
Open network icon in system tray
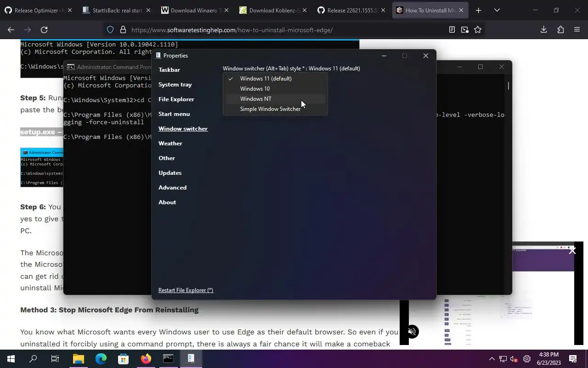pyautogui.click(x=503, y=359)
